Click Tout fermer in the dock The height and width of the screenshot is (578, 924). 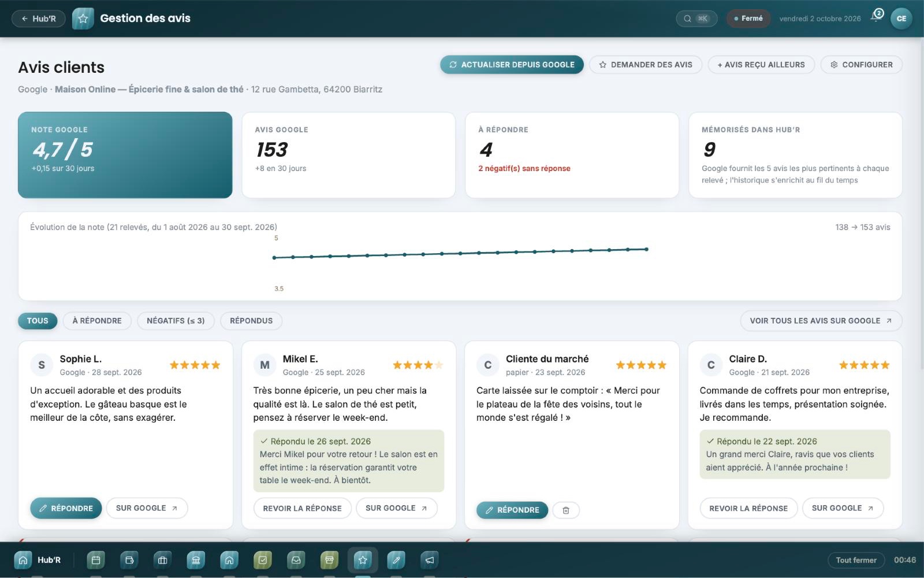(856, 560)
